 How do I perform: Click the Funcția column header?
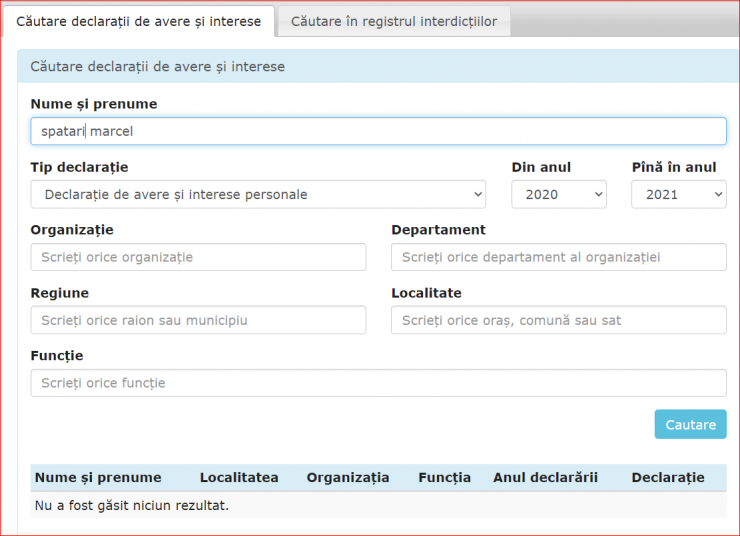[445, 477]
